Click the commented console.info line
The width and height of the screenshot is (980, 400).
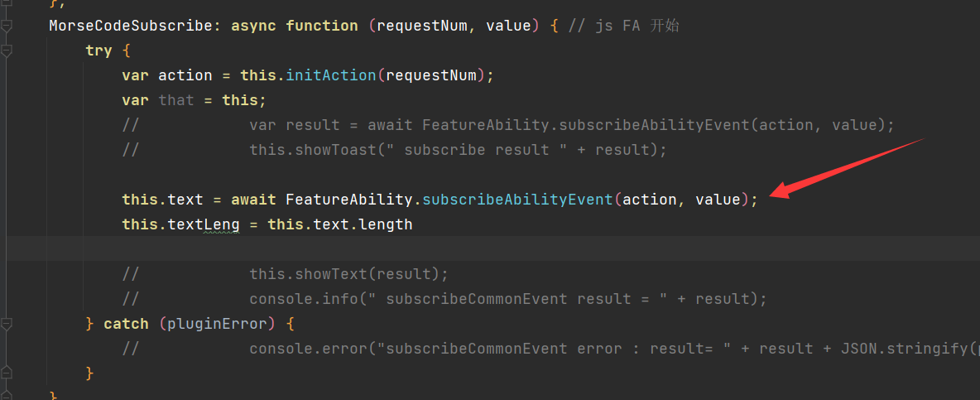click(x=444, y=299)
